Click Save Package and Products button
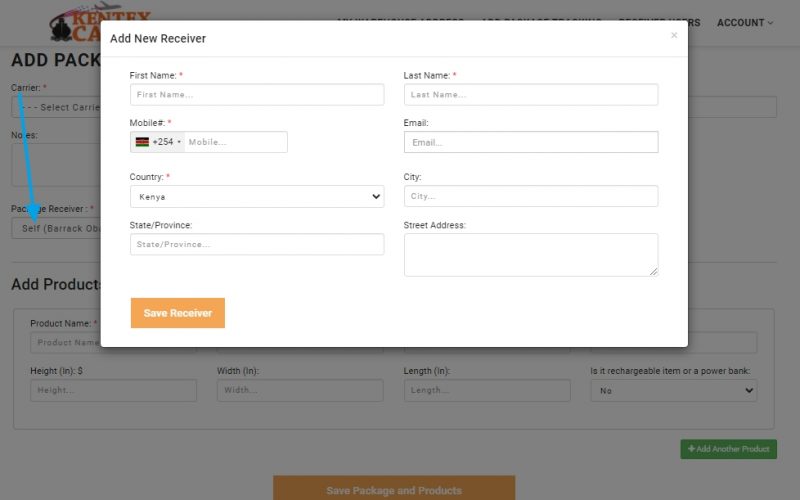The width and height of the screenshot is (800, 500). [393, 489]
